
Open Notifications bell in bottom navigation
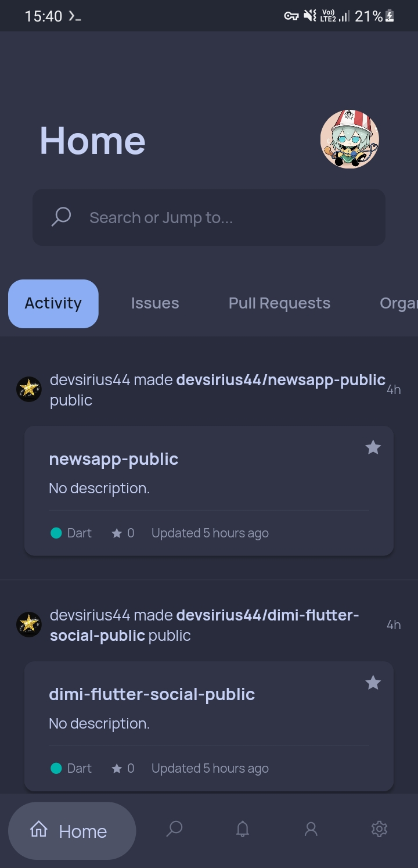point(243,829)
